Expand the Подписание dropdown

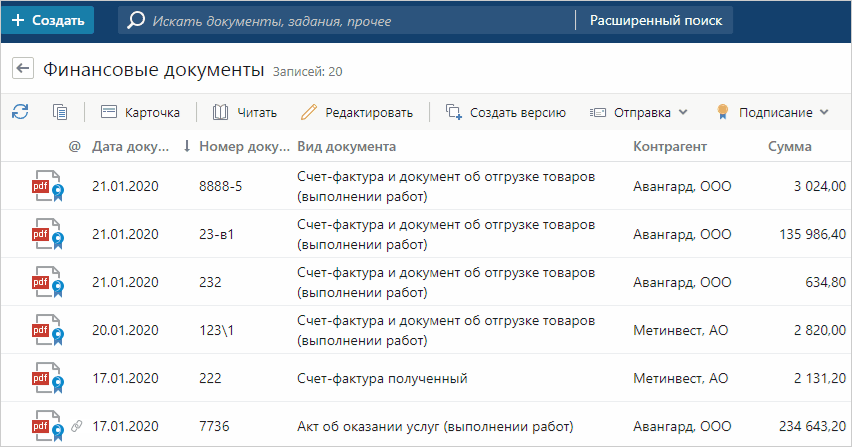tap(773, 112)
